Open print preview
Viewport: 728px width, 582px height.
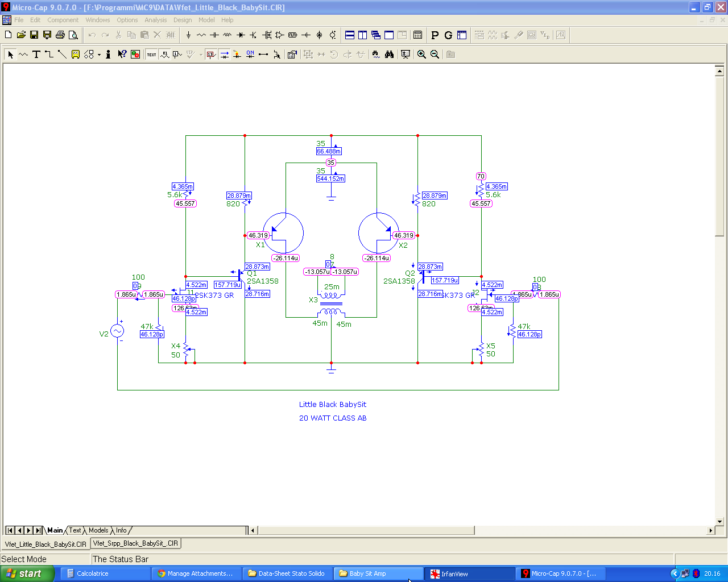tap(73, 35)
